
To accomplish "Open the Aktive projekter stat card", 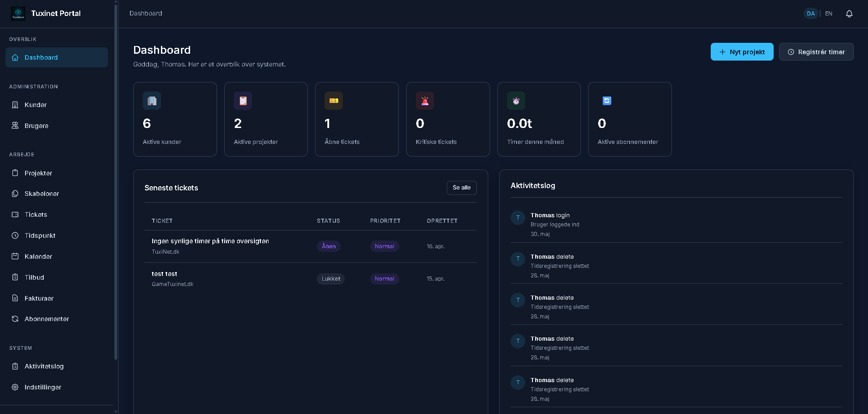I will (x=266, y=119).
